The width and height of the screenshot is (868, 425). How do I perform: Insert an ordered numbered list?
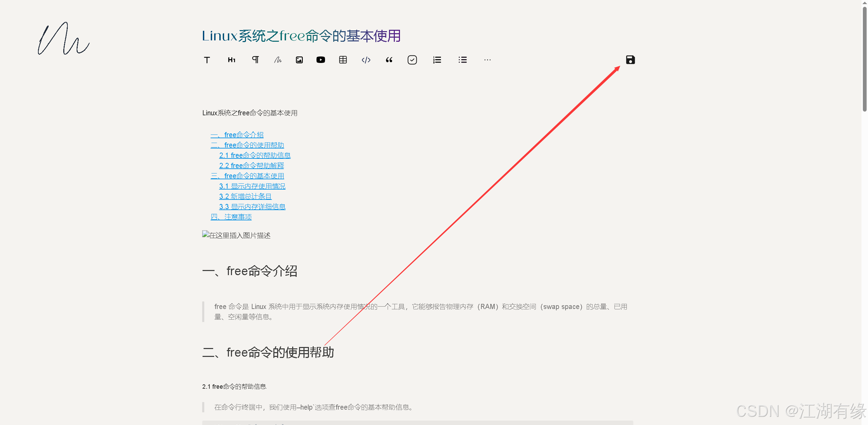437,60
